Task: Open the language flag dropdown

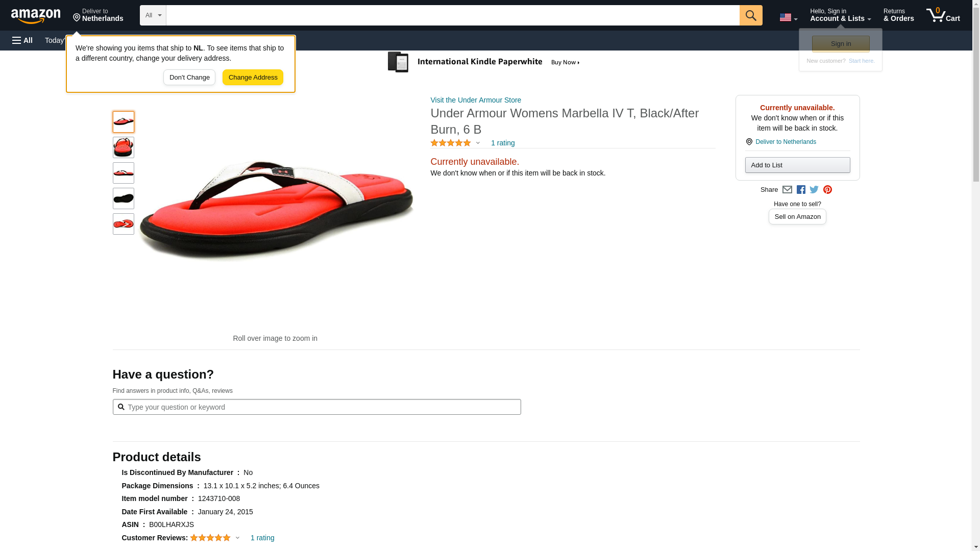Action: pyautogui.click(x=788, y=17)
